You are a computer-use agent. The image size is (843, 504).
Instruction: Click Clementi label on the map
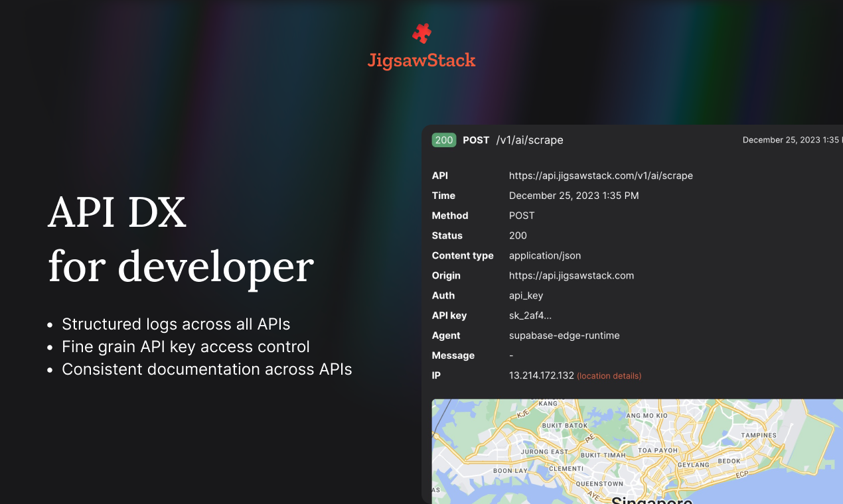pyautogui.click(x=566, y=468)
